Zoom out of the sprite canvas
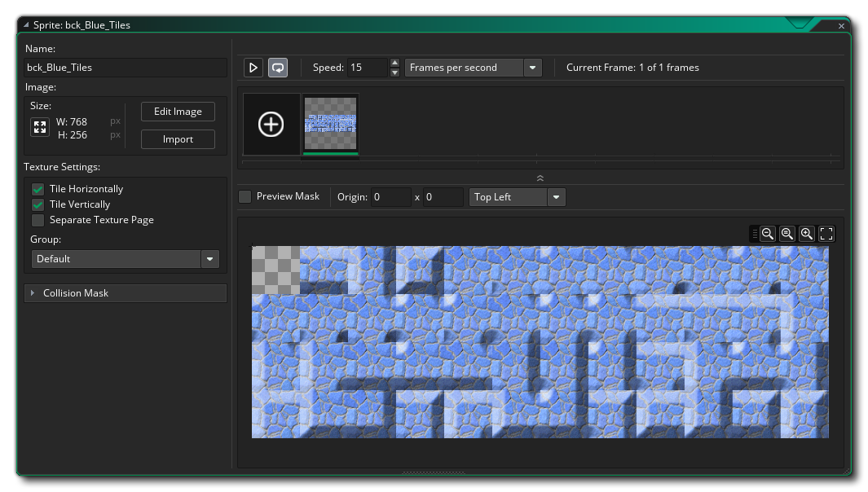This screenshot has height=492, width=868. [767, 234]
